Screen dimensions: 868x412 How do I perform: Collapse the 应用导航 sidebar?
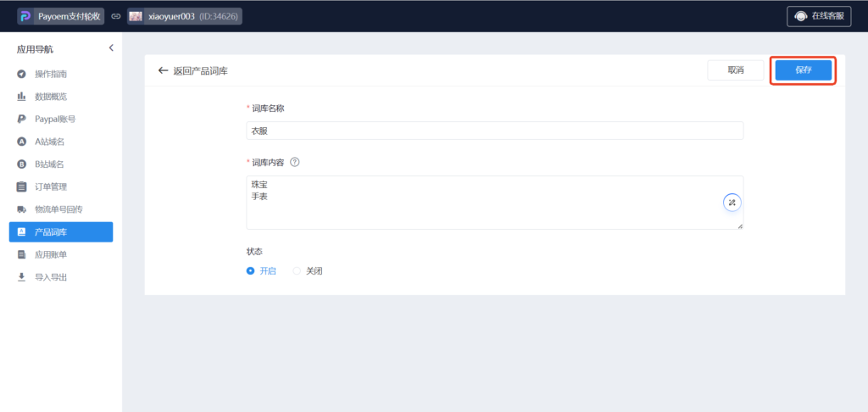point(111,48)
